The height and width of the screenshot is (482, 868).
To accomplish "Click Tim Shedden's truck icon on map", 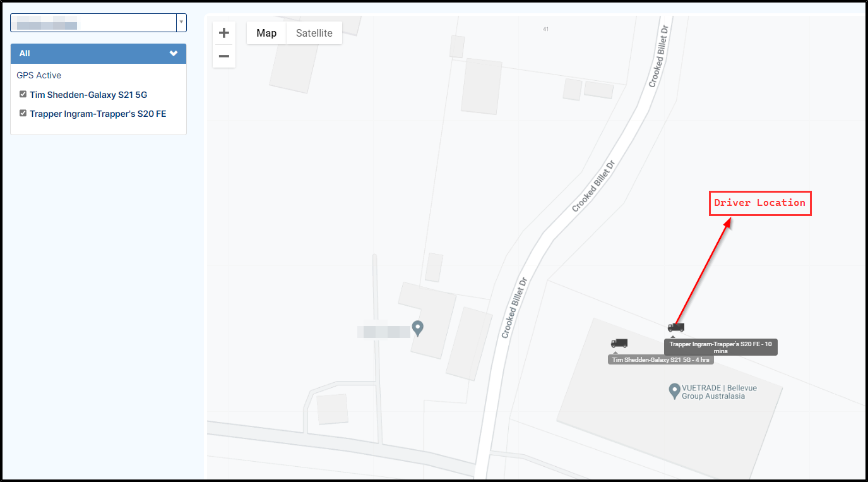I will pyautogui.click(x=619, y=343).
